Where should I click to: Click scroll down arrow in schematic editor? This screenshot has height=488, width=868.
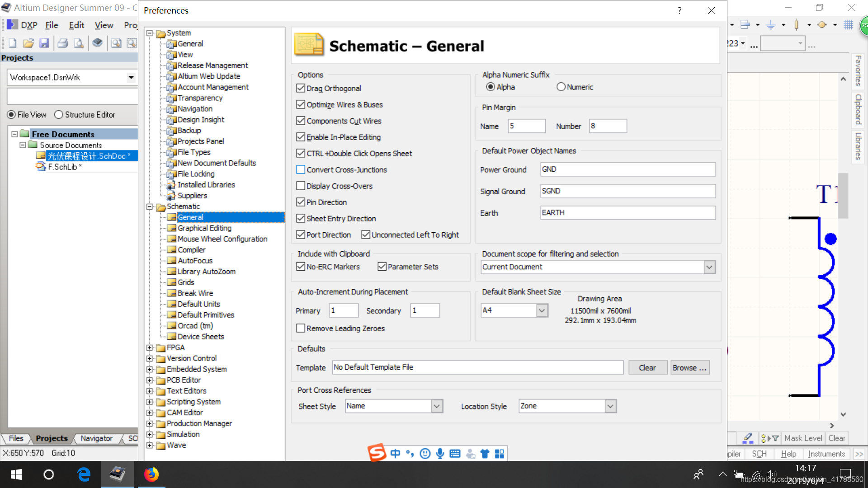coord(843,414)
